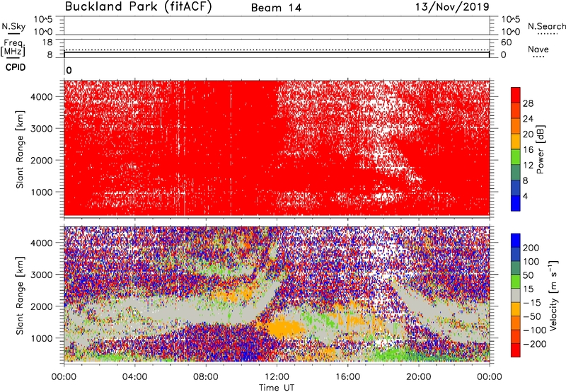Click the solid black frequency trace line
The width and height of the screenshot is (566, 392).
(277, 52)
